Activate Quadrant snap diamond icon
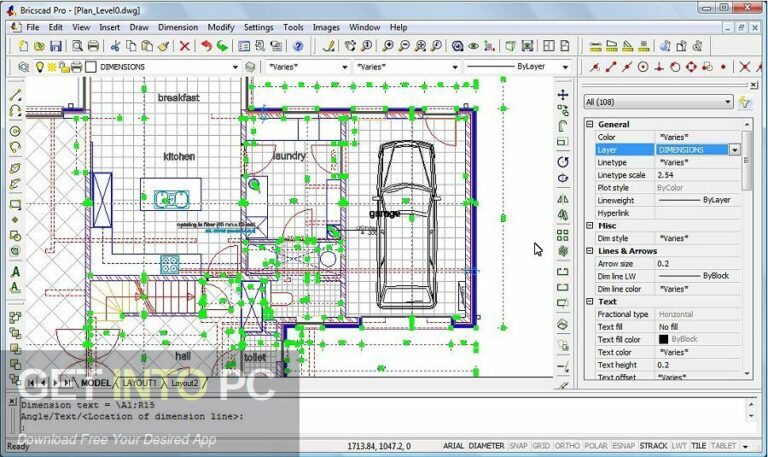This screenshot has height=457, width=768. 691,67
